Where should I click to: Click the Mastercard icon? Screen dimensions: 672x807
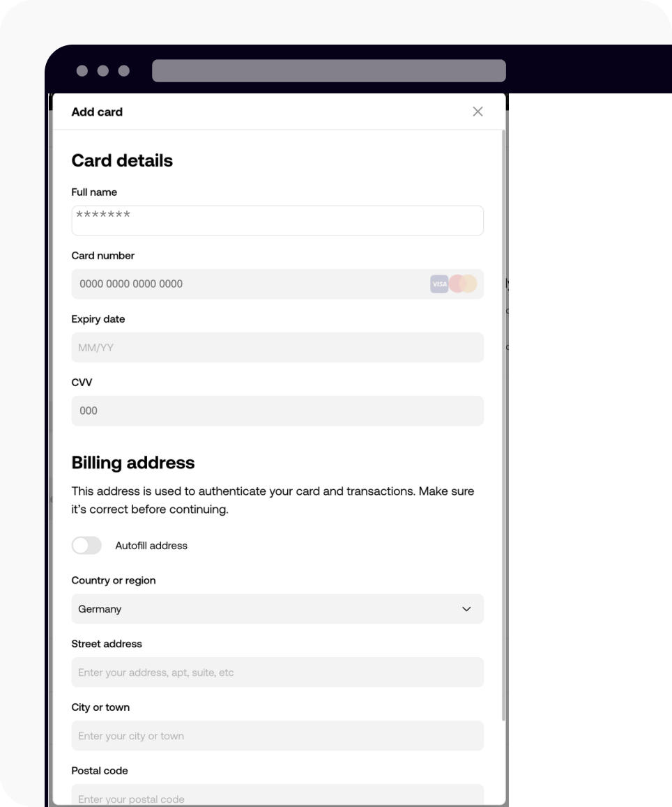point(462,284)
